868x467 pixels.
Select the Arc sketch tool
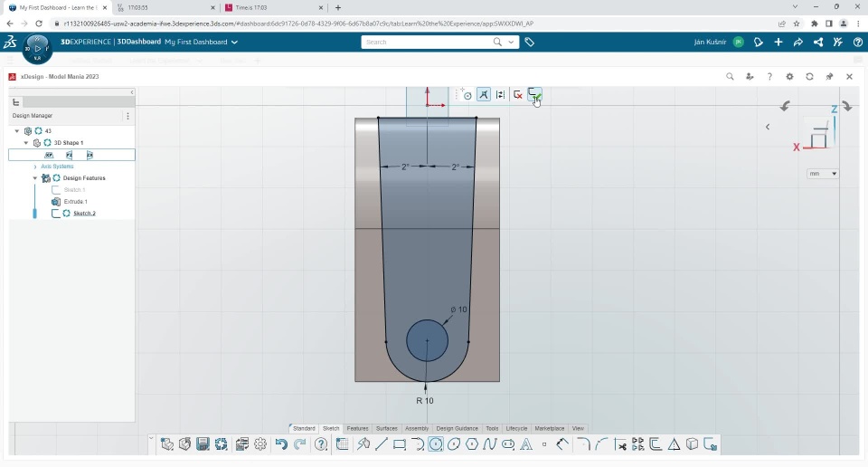pyautogui.click(x=418, y=444)
